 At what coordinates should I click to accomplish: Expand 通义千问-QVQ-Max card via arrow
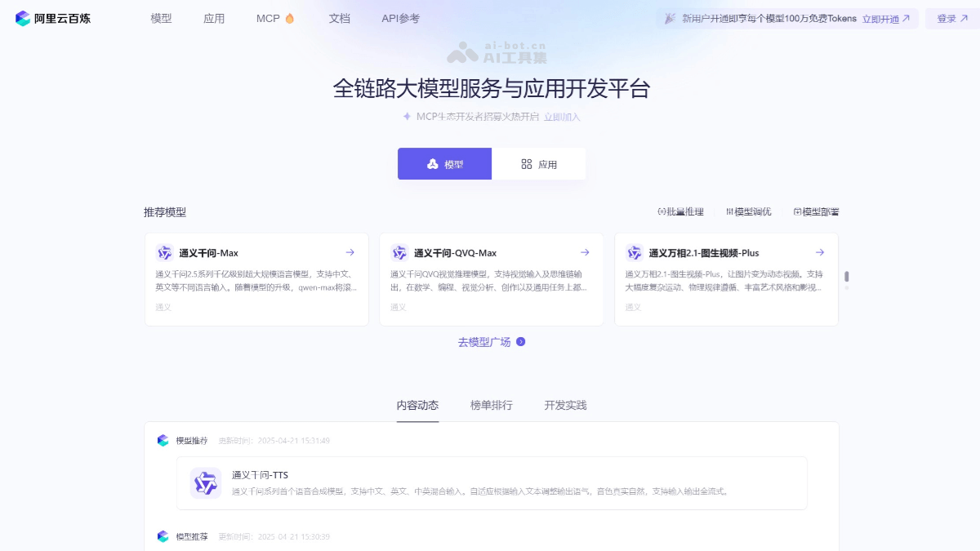click(x=585, y=252)
